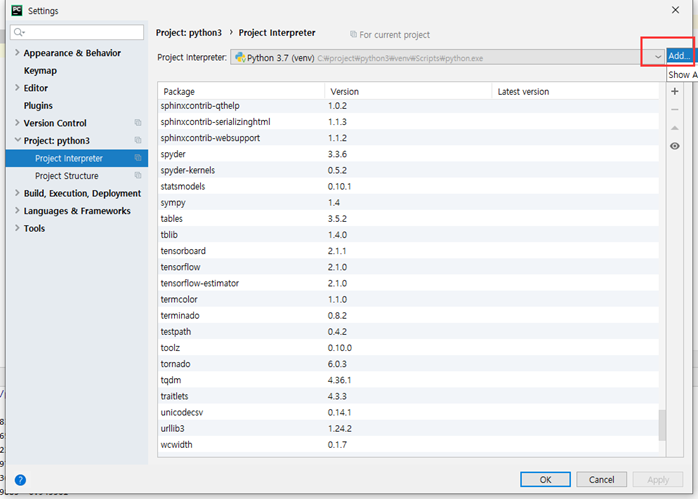Select statsmodels package row

(x=408, y=186)
